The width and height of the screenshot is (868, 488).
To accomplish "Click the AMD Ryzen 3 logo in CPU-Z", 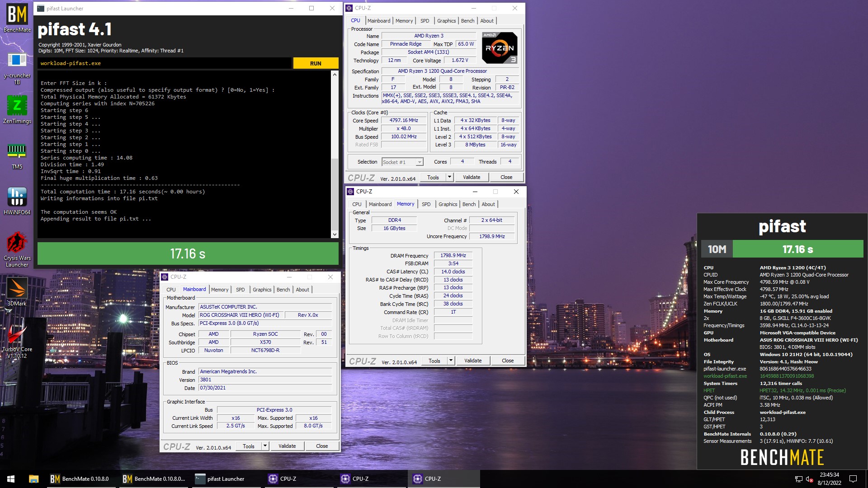I will tap(500, 47).
